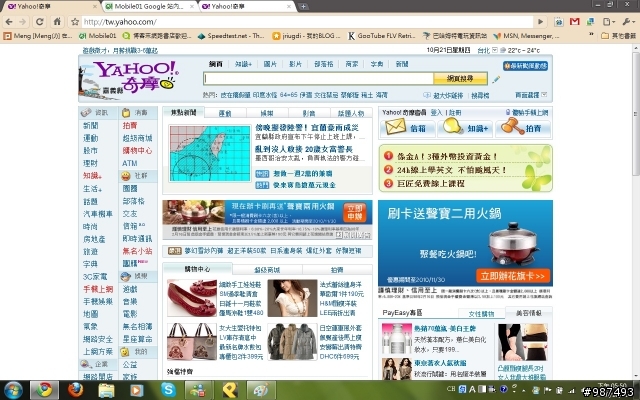This screenshot has height=400, width=640.
Task: Open 超級商城 shopping tab
Action: 267,270
